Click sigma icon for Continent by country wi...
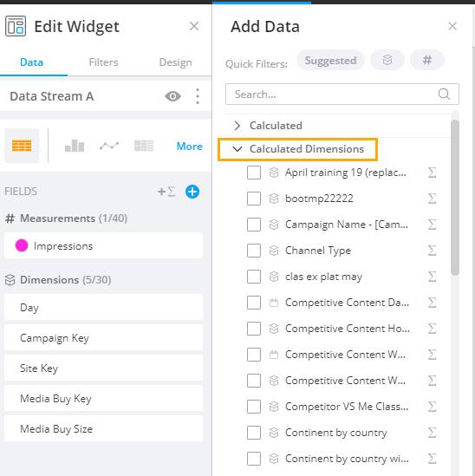This screenshot has width=475, height=476. [432, 459]
